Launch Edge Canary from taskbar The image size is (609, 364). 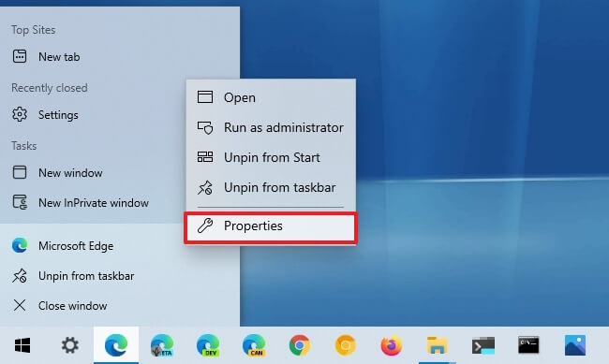click(x=254, y=345)
